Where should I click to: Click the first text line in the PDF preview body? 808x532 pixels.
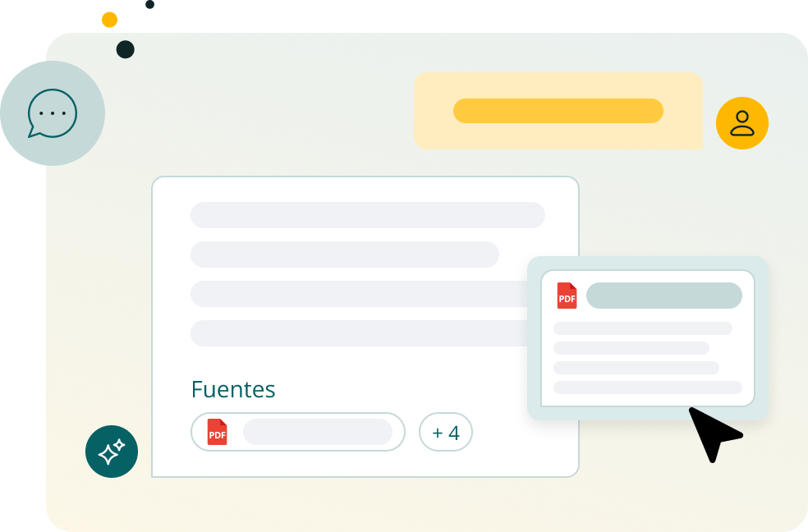click(642, 328)
